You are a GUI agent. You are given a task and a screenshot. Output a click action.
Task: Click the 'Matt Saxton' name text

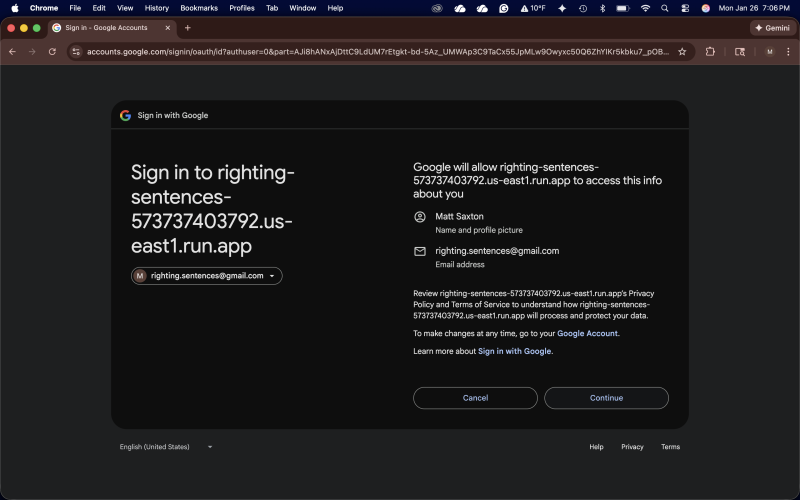(x=459, y=216)
